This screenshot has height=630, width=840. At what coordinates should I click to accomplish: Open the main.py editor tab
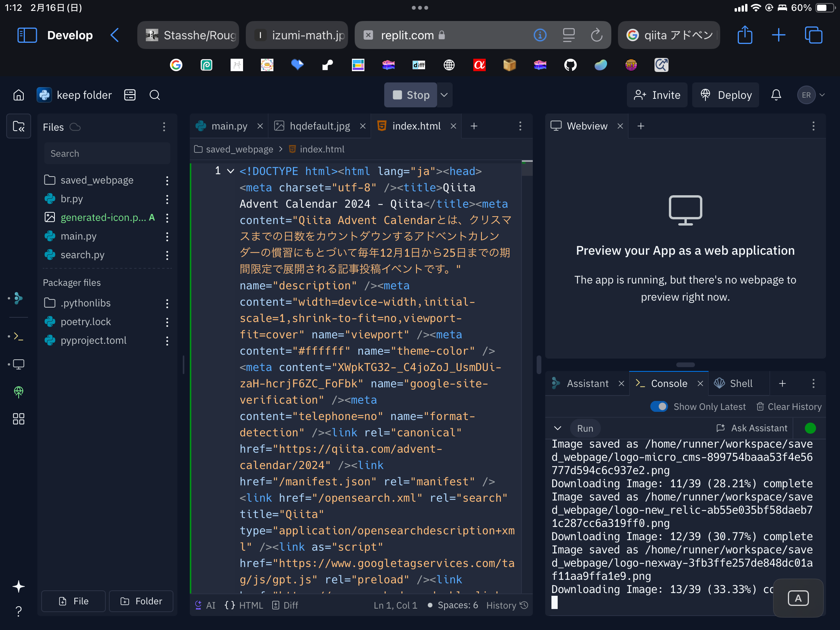(x=229, y=126)
